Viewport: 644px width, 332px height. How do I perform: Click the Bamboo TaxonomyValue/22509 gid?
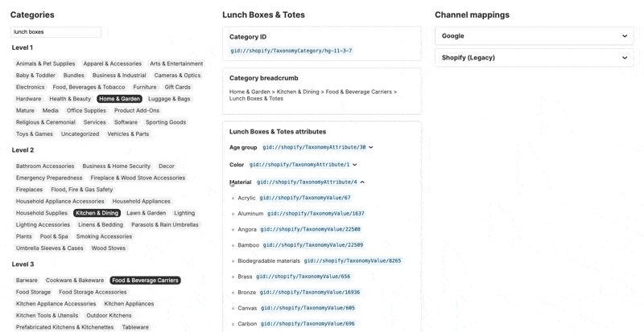coord(312,245)
